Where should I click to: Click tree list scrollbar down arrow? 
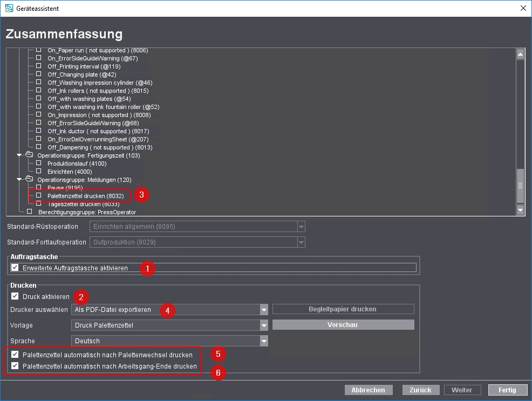[520, 210]
